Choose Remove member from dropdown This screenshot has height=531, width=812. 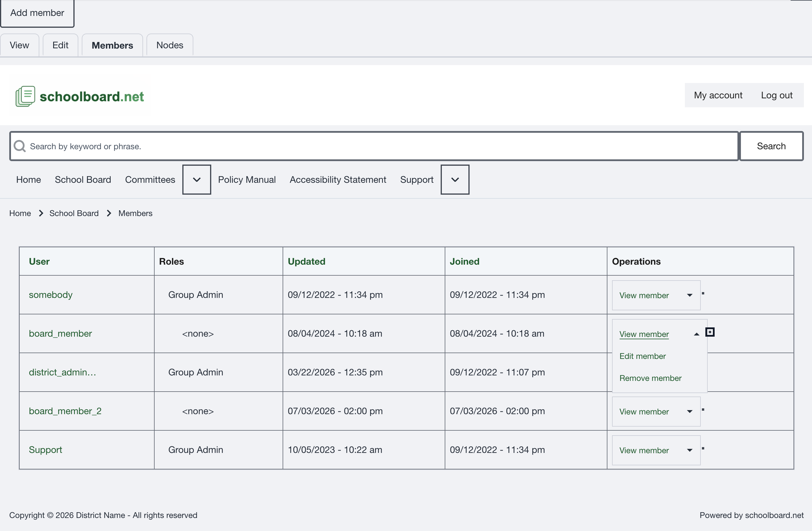[650, 378]
